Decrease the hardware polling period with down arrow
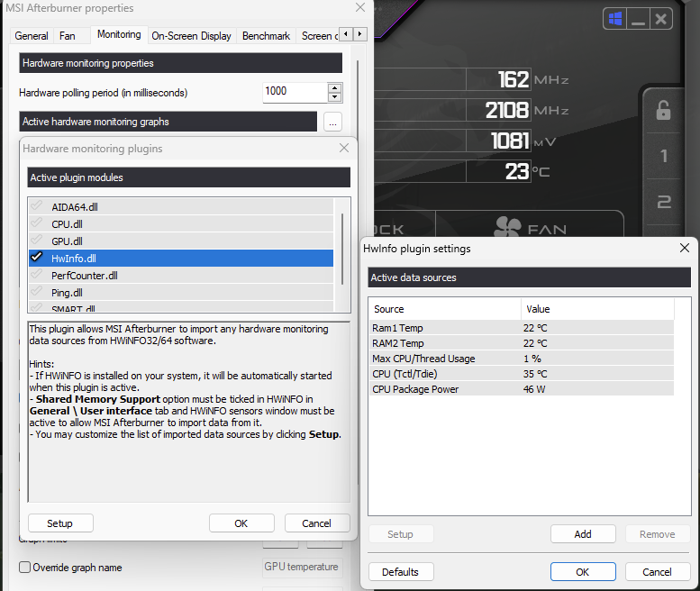The width and height of the screenshot is (700, 591). pyautogui.click(x=334, y=97)
